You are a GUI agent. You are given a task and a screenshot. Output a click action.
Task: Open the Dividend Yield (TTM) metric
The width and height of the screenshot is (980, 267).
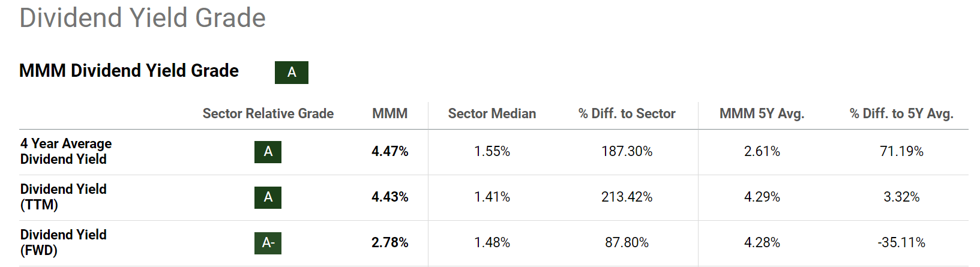click(x=63, y=197)
